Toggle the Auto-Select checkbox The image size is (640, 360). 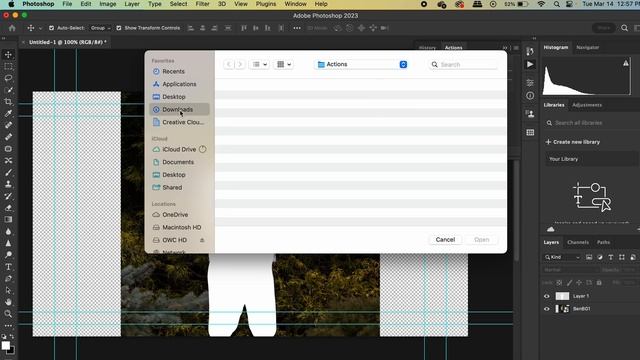[51, 28]
